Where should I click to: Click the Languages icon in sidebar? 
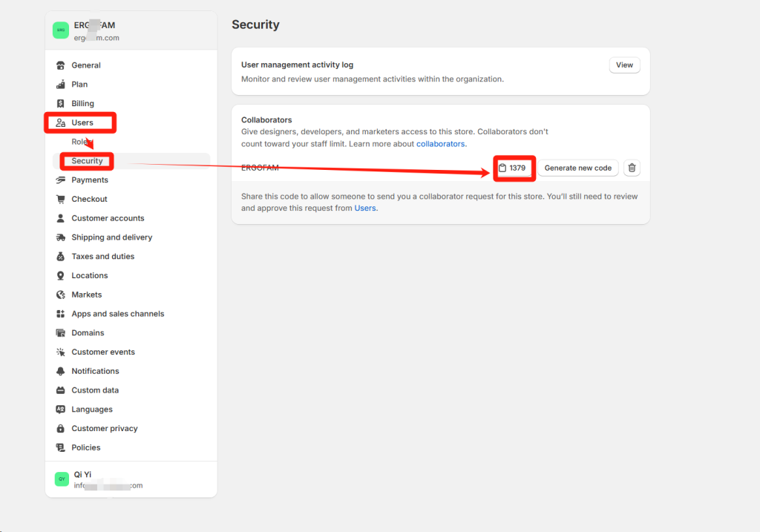tap(61, 410)
